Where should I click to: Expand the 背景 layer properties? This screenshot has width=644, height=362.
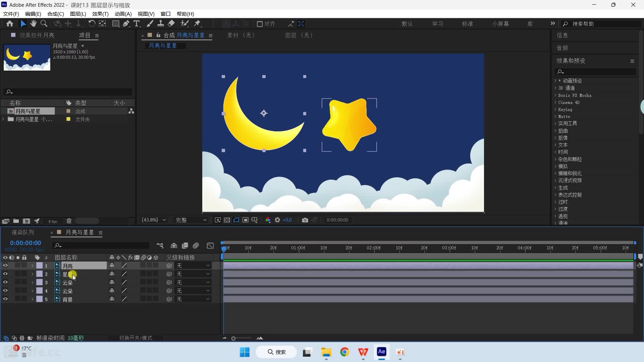(33, 299)
